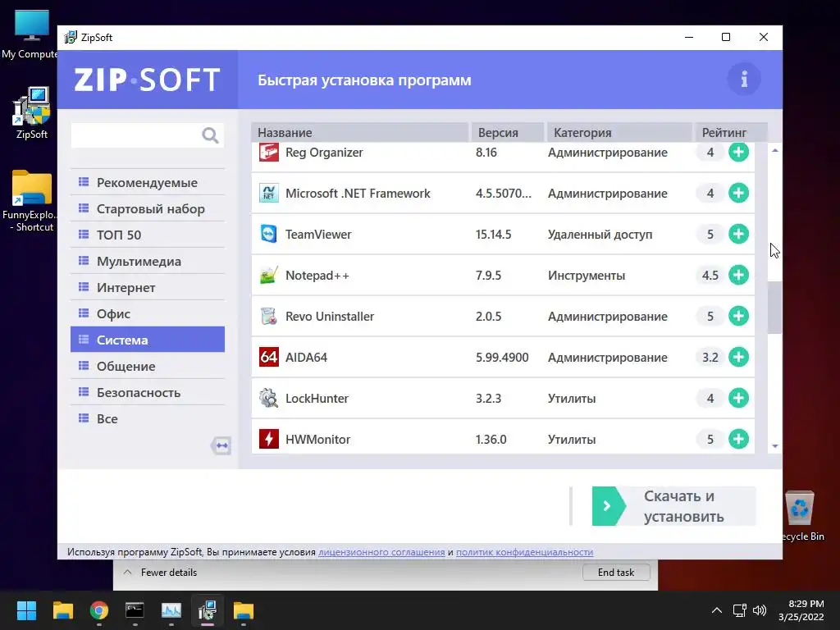The height and width of the screenshot is (630, 840).
Task: Open Google Chrome from the taskbar
Action: click(x=99, y=610)
